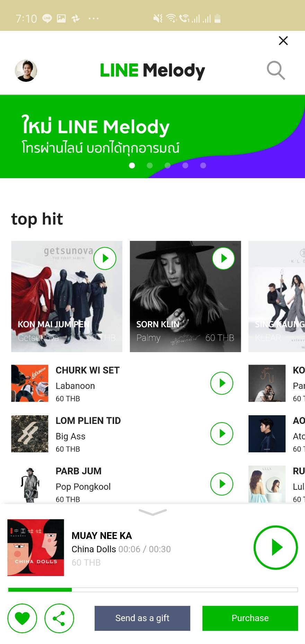Click the Send as a gift button

(x=142, y=618)
